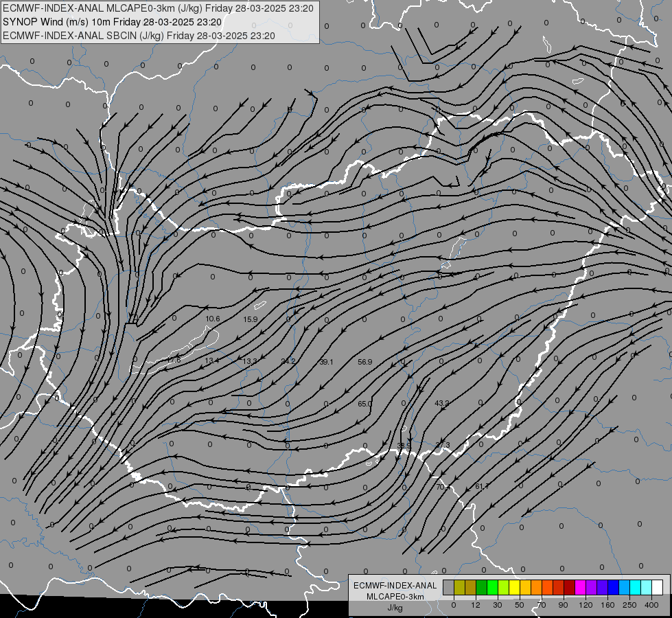Choose the white swatch at the legend end
Viewport: 672px width, 618px height.
658,587
